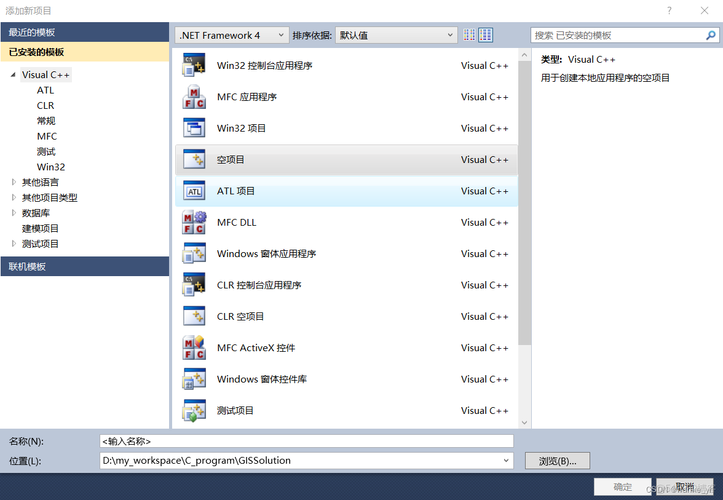723x500 pixels.
Task: Select the MFC DLL template icon
Action: click(194, 222)
